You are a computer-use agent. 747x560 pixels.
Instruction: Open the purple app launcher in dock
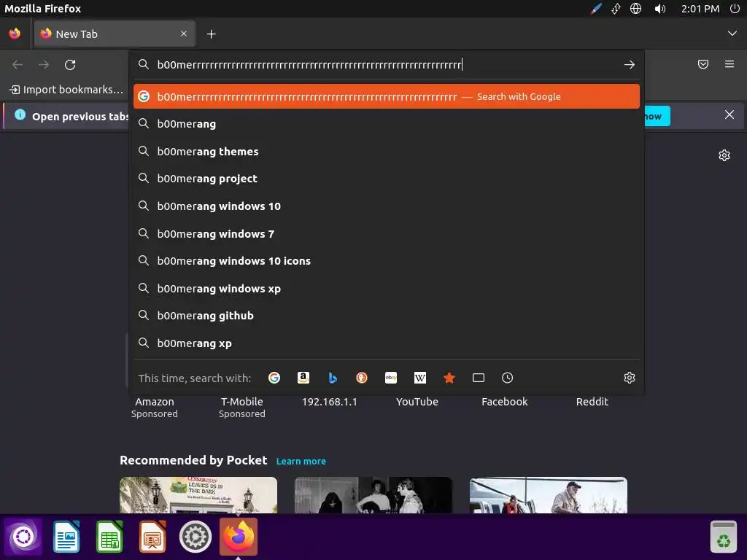click(23, 537)
